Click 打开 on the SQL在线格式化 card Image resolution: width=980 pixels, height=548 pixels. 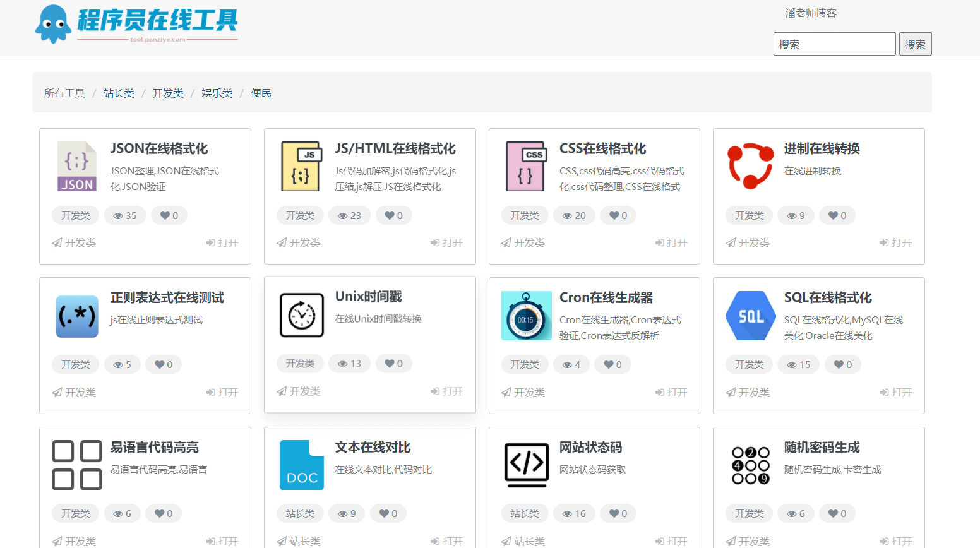tap(896, 392)
